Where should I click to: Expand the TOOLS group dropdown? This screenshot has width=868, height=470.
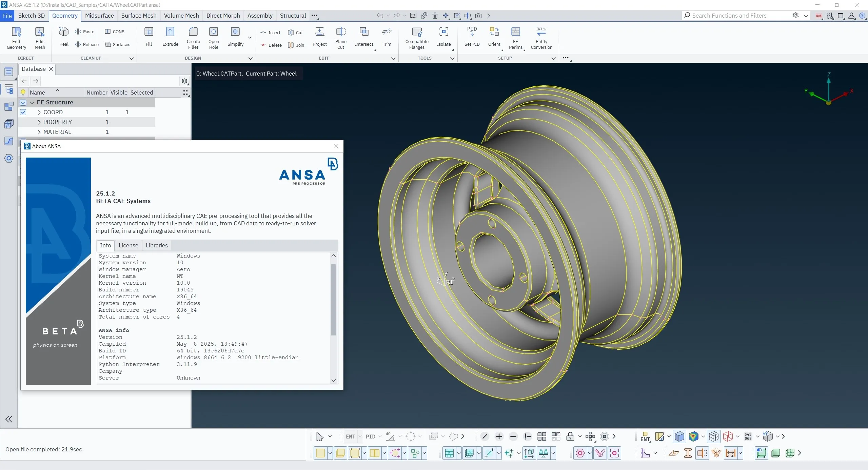(x=452, y=58)
